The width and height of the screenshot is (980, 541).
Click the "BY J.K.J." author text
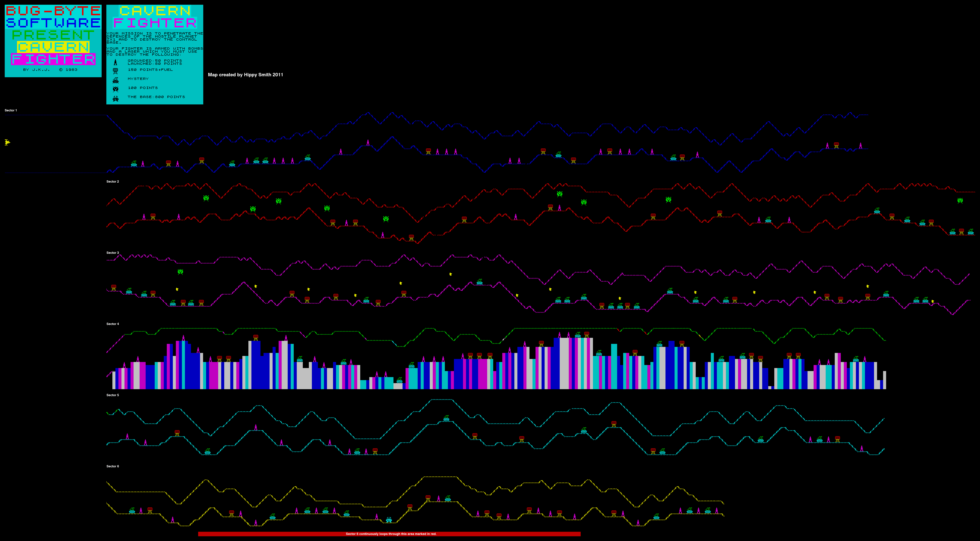coord(36,69)
